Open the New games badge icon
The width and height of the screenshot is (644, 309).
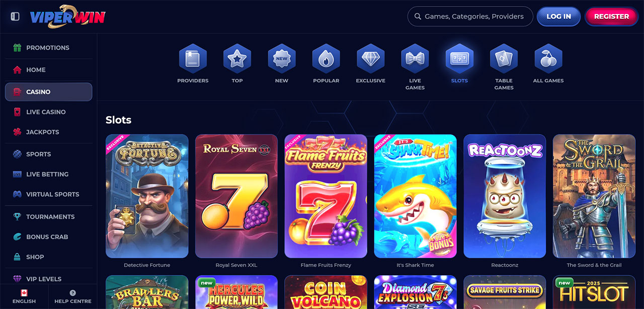(282, 59)
